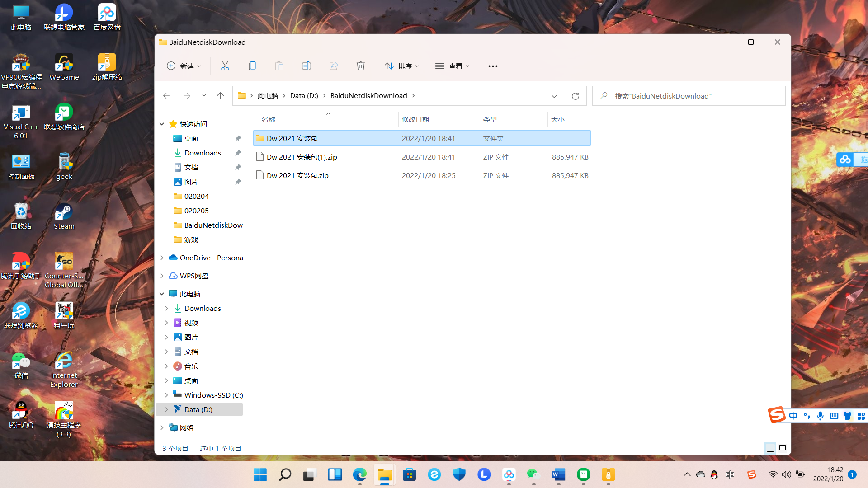The width and height of the screenshot is (868, 488).
Task: Click the Copy icon in the toolbar
Action: 252,66
